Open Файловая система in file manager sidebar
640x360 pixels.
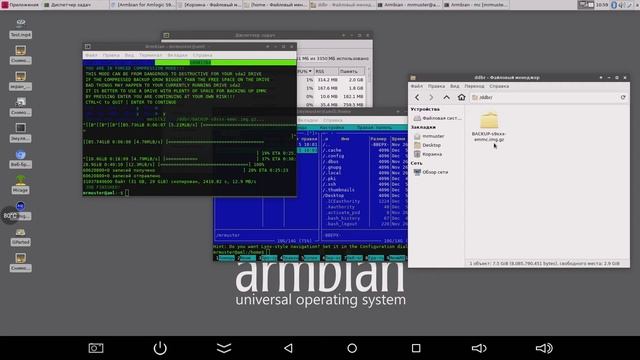tap(438, 118)
